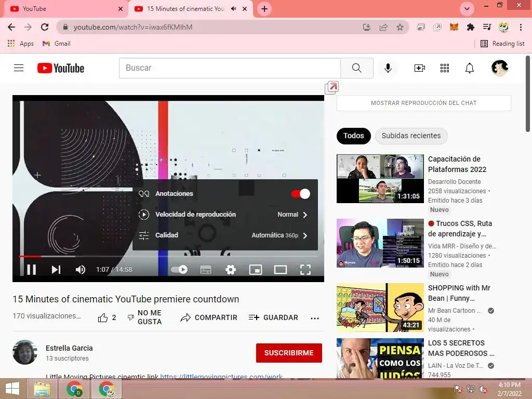Open the Create video camera icon
This screenshot has height=399, width=532.
[x=420, y=68]
